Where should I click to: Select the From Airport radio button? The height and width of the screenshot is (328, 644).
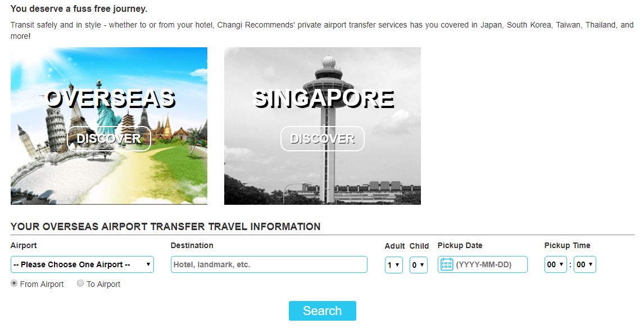tap(14, 284)
